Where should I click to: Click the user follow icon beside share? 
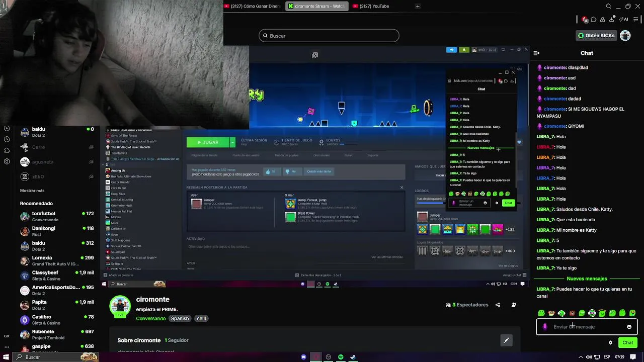pyautogui.click(x=514, y=305)
